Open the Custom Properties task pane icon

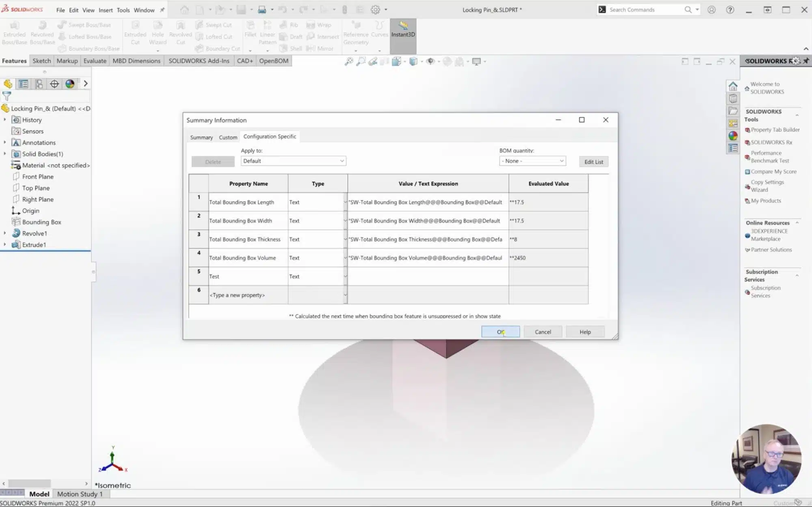tap(733, 148)
